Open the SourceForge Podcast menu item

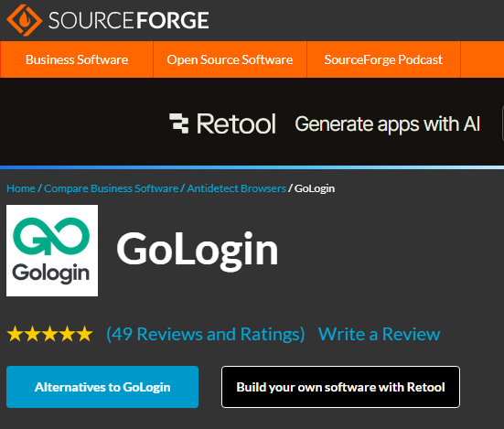383,59
